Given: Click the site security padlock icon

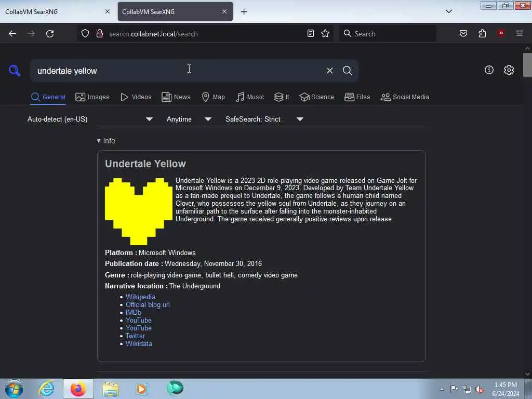Looking at the screenshot, I should [100, 34].
